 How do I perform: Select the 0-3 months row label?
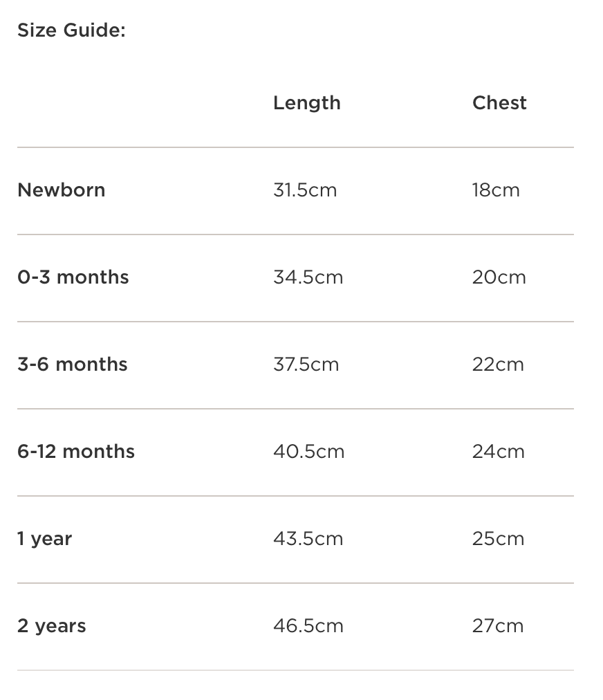(73, 277)
